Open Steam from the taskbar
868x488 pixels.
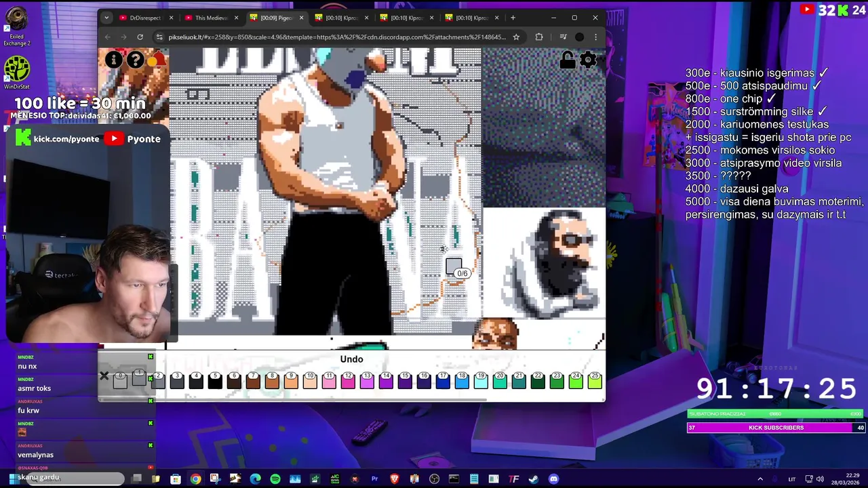pos(534,479)
